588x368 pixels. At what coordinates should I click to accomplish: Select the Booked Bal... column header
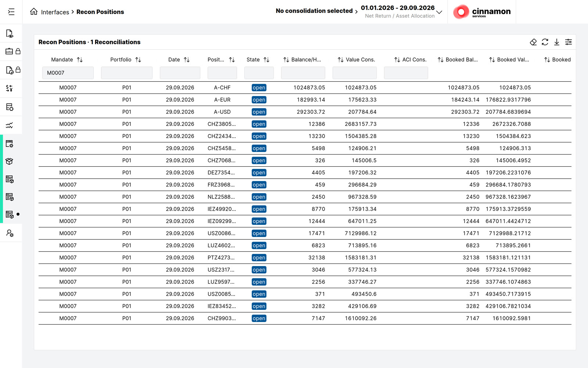click(462, 60)
